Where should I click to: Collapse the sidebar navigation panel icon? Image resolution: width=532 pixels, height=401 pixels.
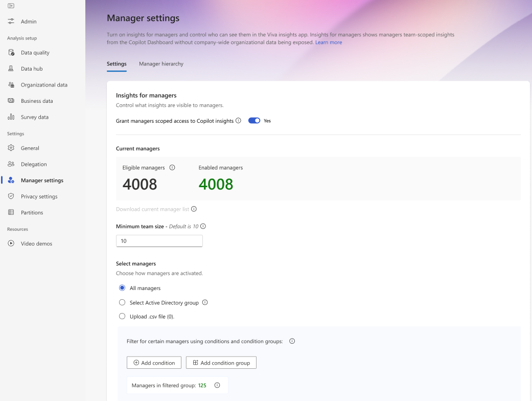[x=11, y=6]
